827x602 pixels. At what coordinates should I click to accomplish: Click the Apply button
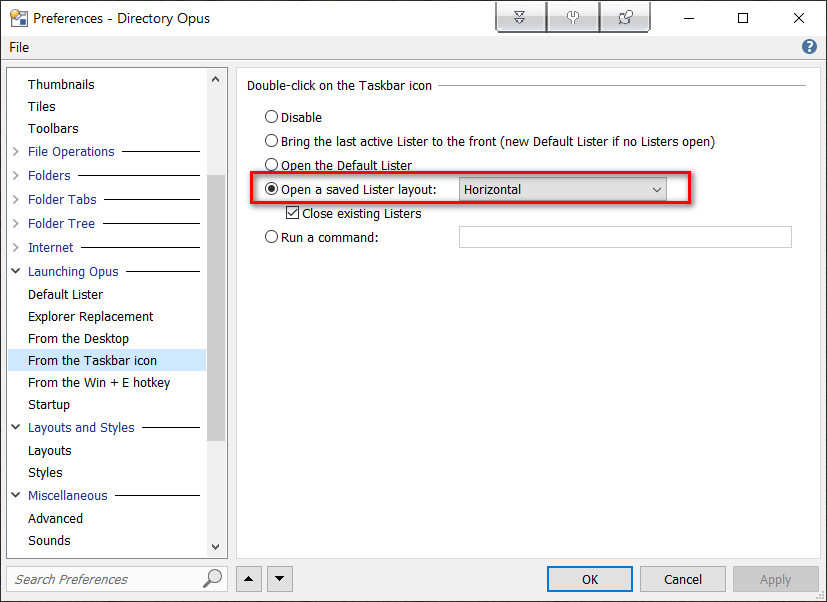pyautogui.click(x=775, y=579)
